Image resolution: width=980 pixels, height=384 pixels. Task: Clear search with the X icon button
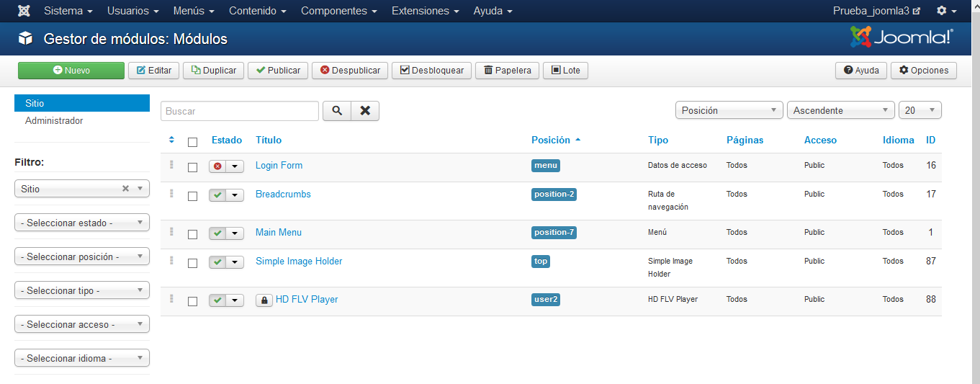coord(365,111)
